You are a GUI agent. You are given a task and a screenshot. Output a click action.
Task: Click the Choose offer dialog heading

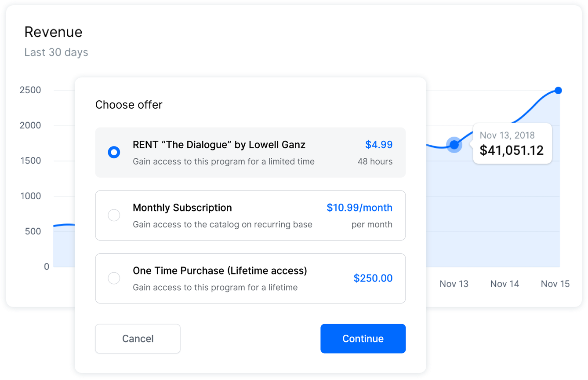click(x=129, y=105)
